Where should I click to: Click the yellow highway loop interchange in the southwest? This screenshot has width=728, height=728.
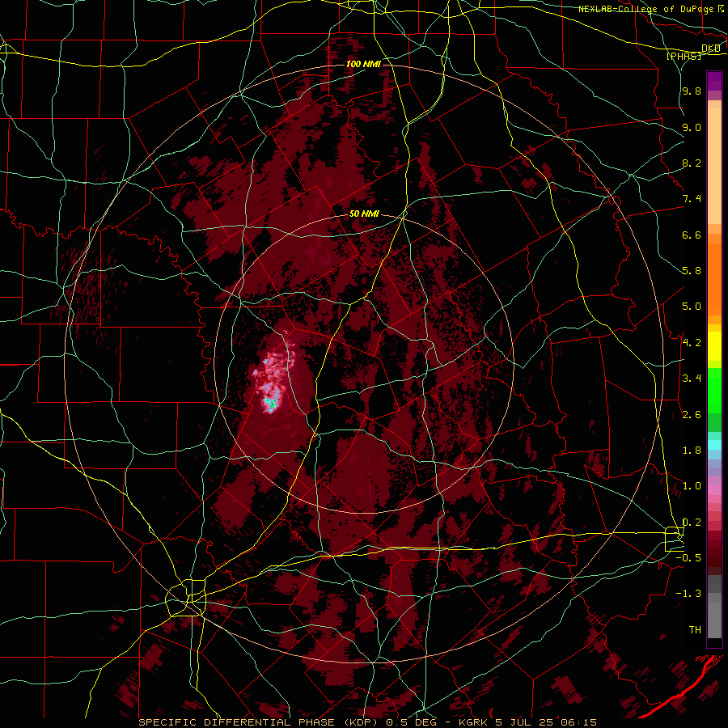coord(188,598)
